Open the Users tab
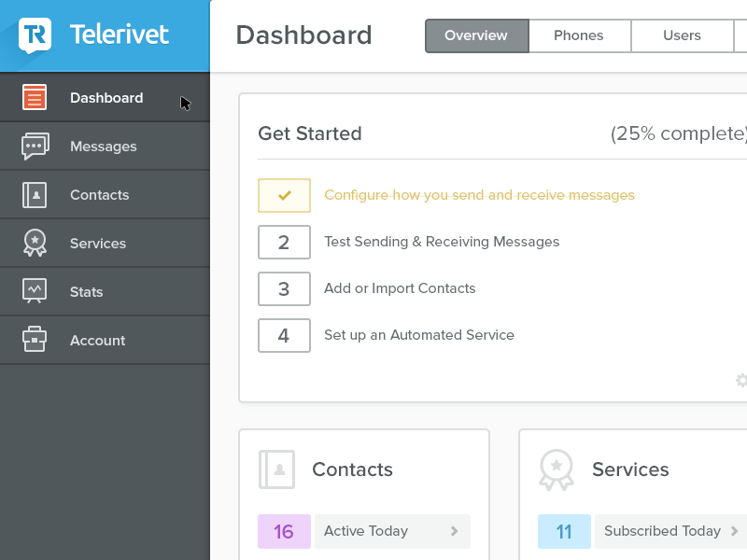 pyautogui.click(x=682, y=35)
